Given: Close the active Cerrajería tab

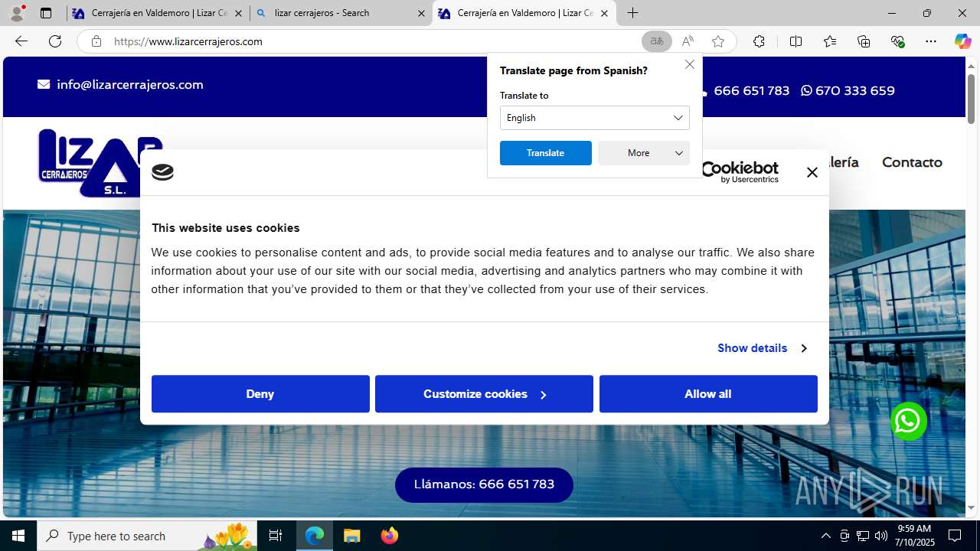Looking at the screenshot, I should click(604, 13).
